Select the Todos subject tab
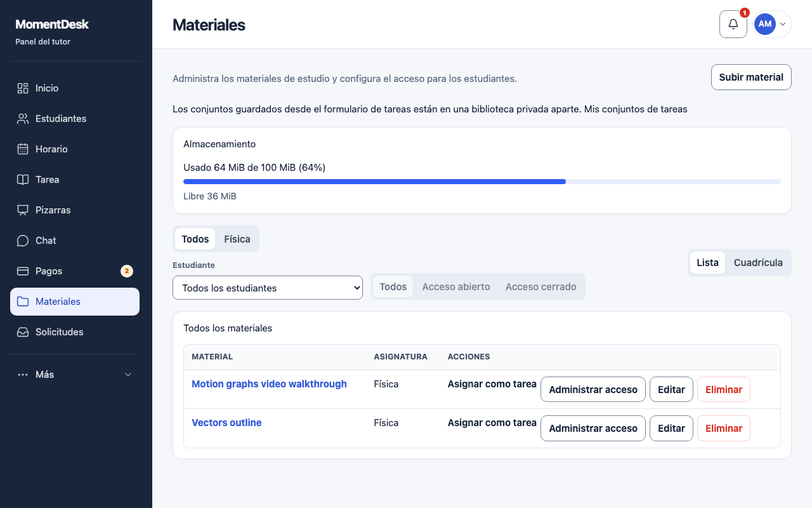 195,239
